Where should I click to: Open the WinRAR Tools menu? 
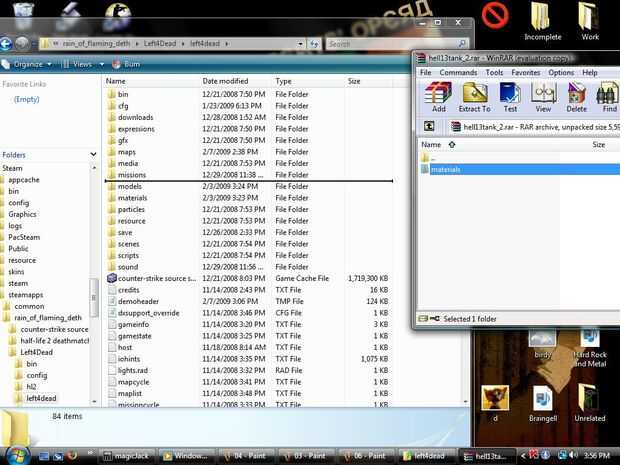tap(494, 72)
